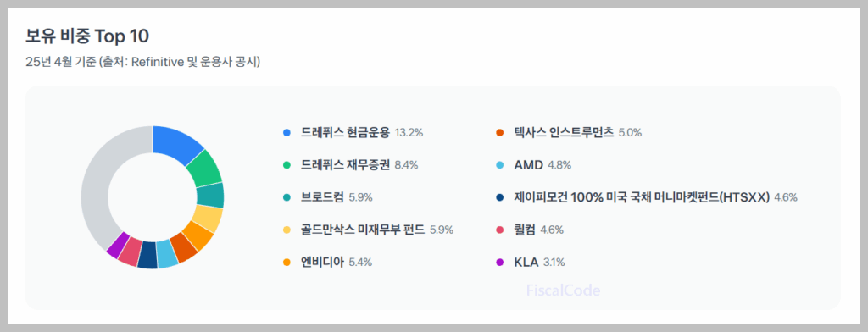
Task: Click the pink dot beside 퀄컴
Action: [500, 230]
